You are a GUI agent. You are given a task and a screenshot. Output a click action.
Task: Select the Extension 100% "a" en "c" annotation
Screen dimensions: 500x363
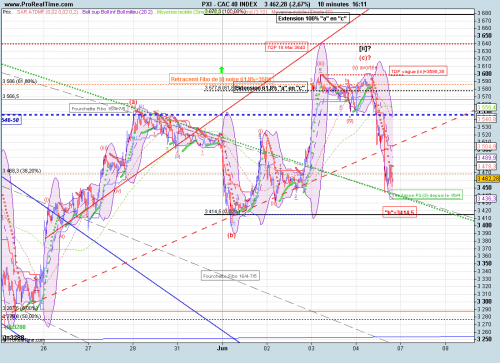[x=313, y=19]
